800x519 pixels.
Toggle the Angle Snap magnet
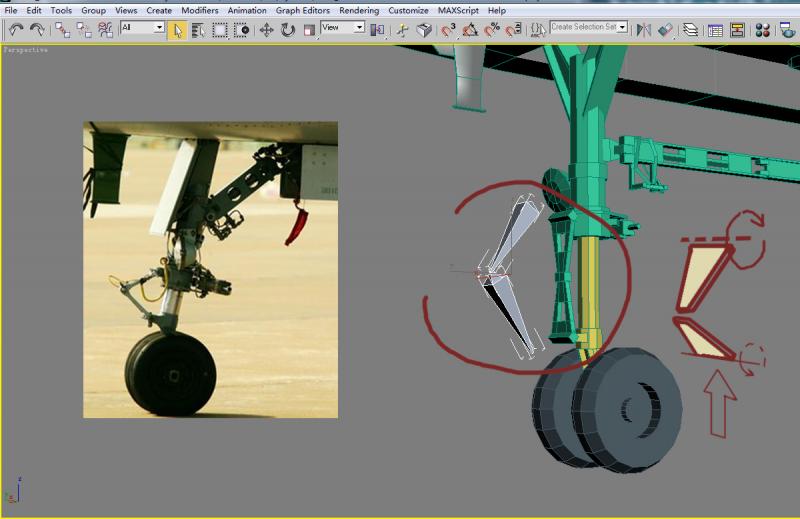coord(470,31)
